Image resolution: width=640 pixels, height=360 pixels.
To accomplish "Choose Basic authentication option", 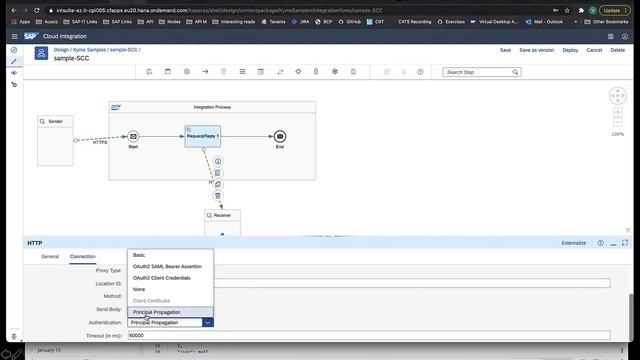I will [170, 255].
